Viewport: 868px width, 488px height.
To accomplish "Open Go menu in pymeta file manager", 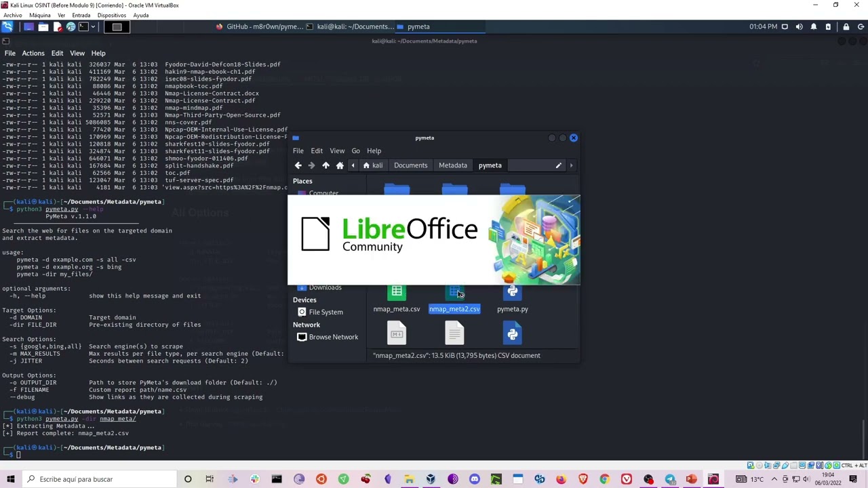I will 356,150.
